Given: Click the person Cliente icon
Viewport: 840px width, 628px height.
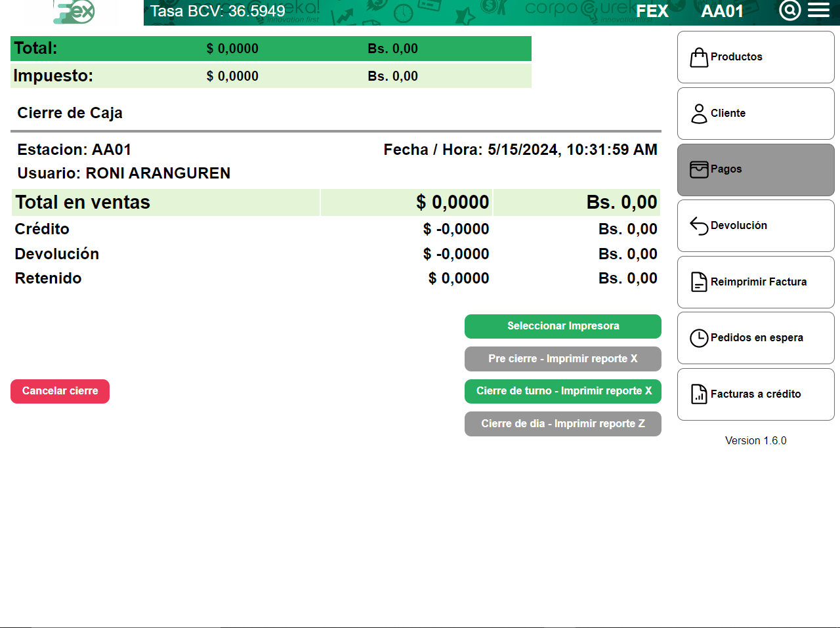Looking at the screenshot, I should [699, 114].
